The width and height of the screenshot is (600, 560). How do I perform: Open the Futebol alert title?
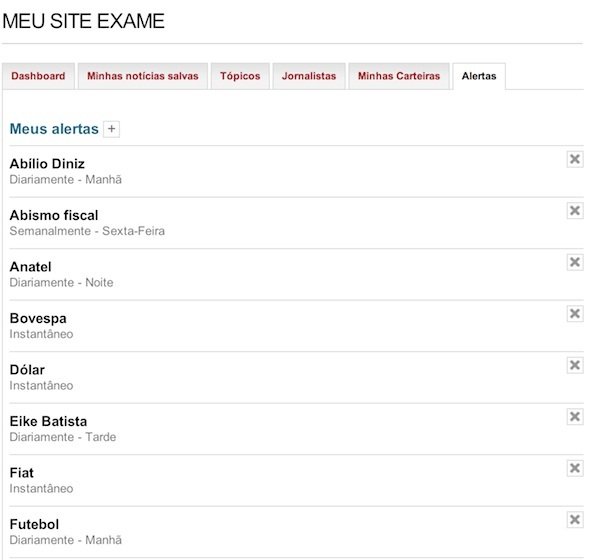(34, 524)
